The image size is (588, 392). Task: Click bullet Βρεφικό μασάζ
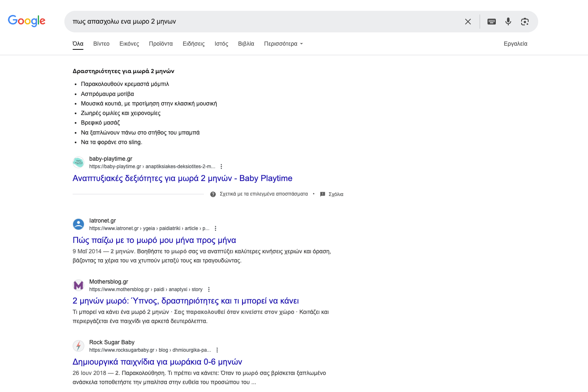[x=100, y=122]
